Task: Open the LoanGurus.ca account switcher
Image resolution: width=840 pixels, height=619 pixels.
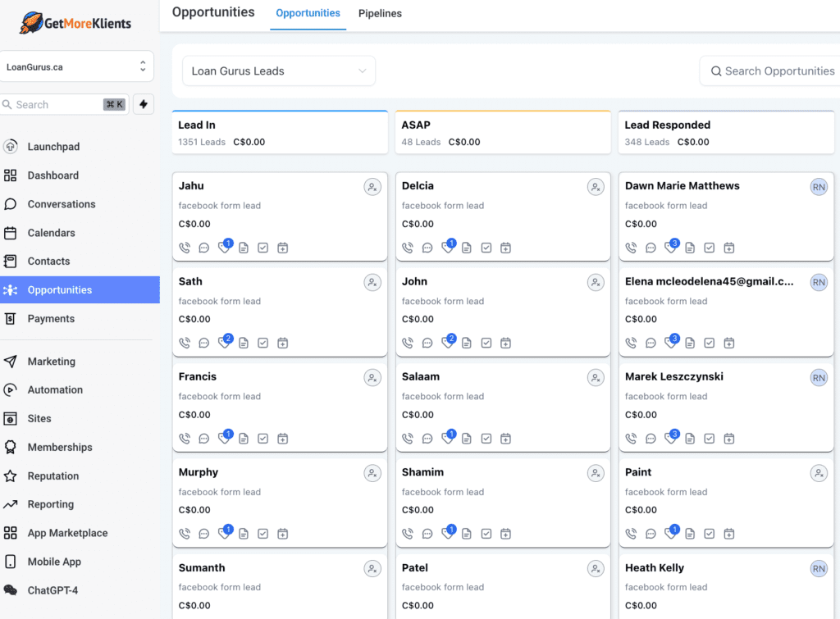Action: tap(76, 67)
